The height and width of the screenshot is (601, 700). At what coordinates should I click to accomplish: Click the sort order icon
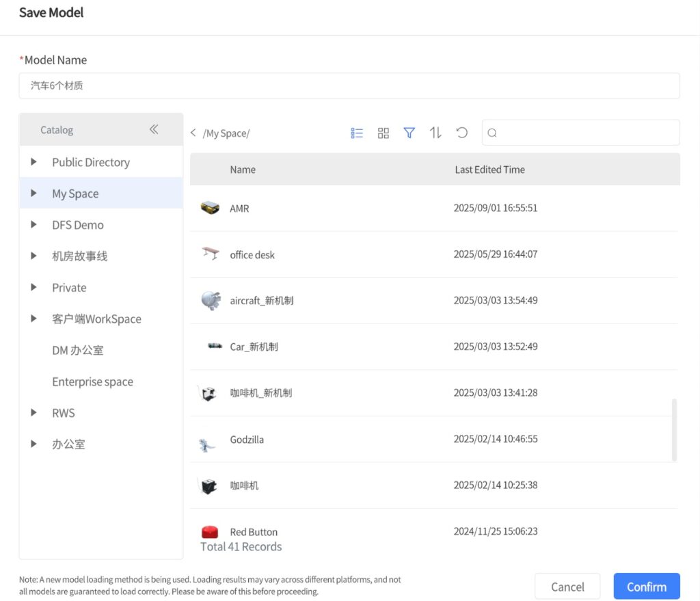tap(435, 133)
